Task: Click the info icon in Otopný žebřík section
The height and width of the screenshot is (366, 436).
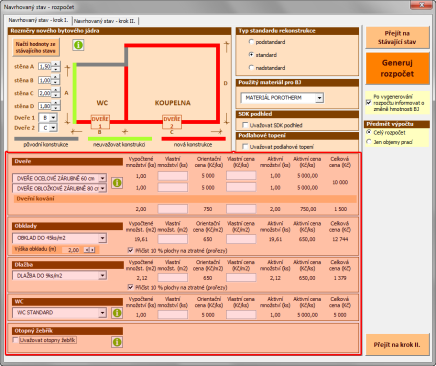Action: point(117,342)
